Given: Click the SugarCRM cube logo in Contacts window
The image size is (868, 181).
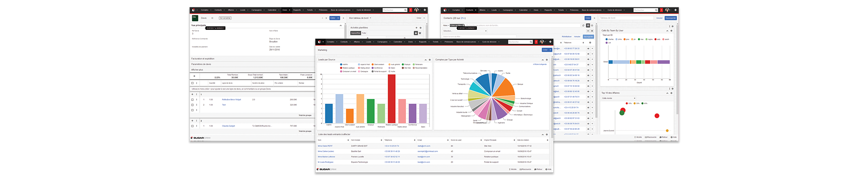Looking at the screenshot, I should (445, 10).
